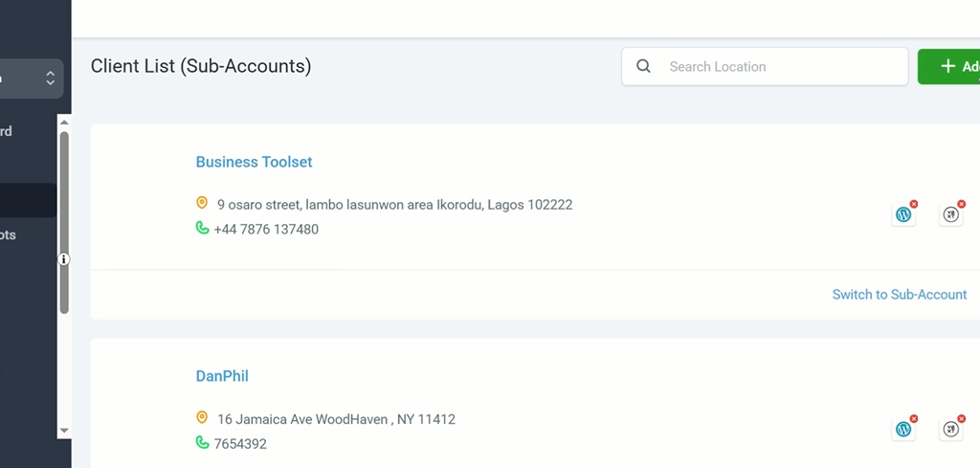Open the Business Toolset sub-account
980x468 pixels.
[x=254, y=162]
